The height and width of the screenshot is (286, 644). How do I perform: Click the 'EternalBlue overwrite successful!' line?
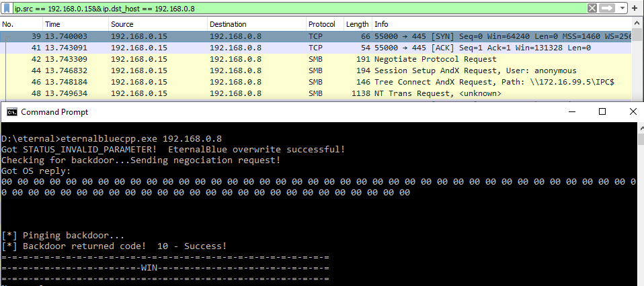173,149
